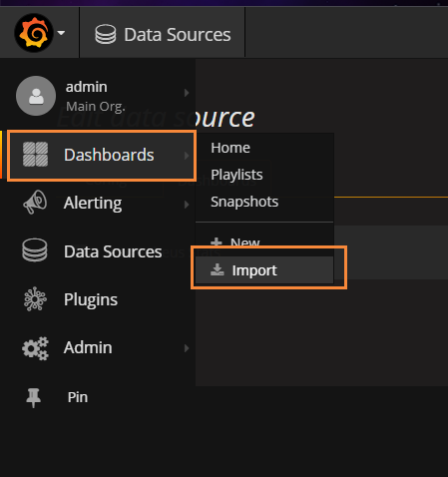The image size is (448, 477).
Task: Expand the Dashboards submenu arrow
Action: pyautogui.click(x=187, y=156)
